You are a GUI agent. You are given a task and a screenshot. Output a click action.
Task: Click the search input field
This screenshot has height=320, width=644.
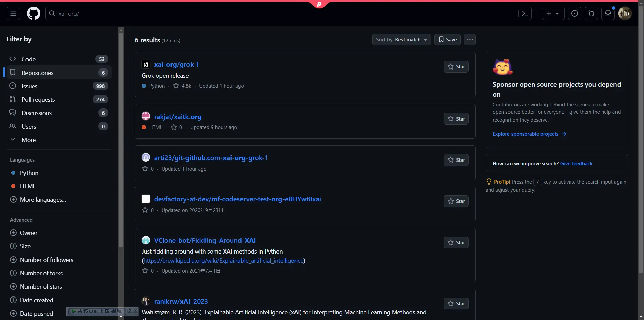tap(288, 13)
